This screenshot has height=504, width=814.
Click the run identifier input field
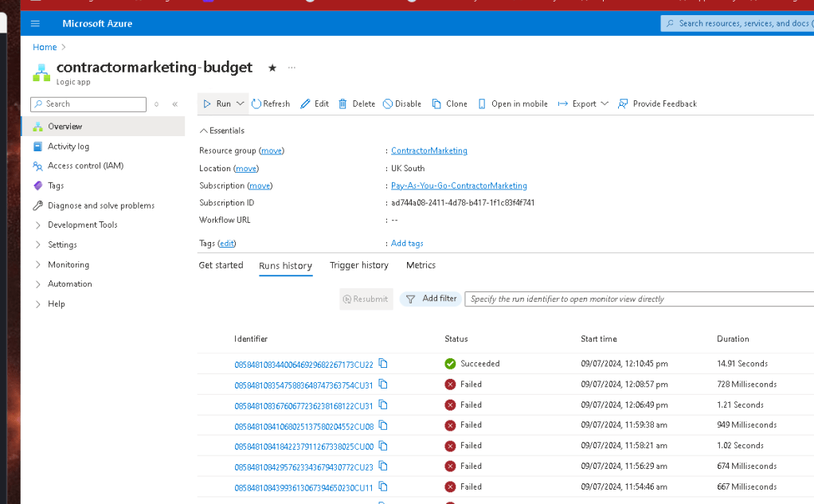tap(639, 299)
